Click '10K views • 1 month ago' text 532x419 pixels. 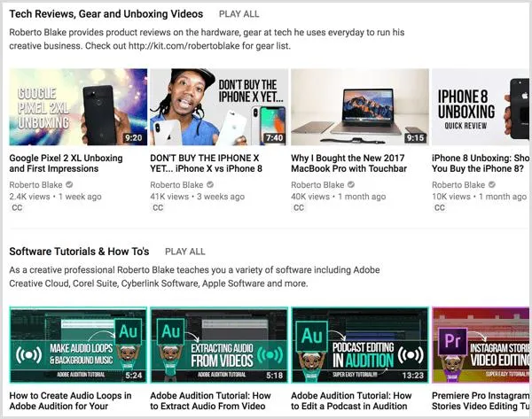coord(479,197)
